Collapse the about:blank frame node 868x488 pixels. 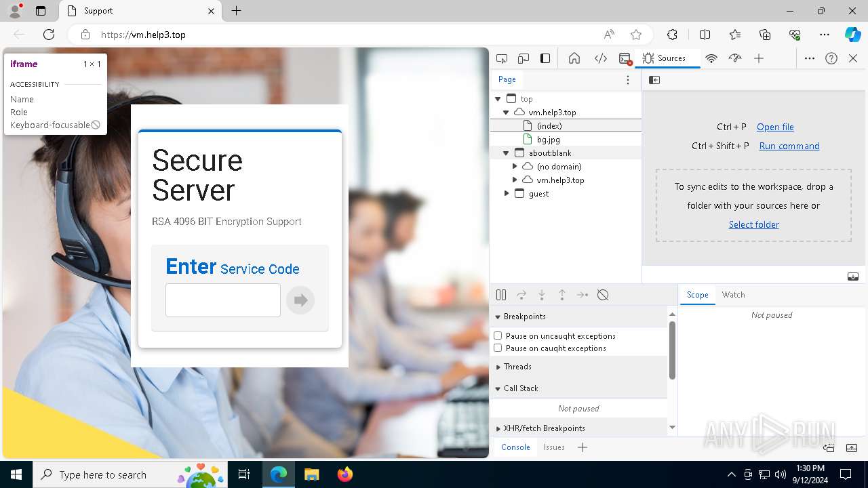506,153
